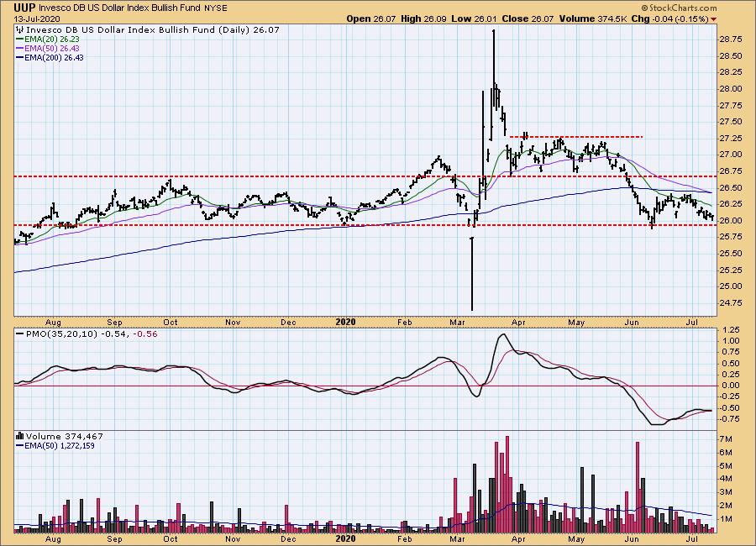Click the Chg -0.04 (-0.15%) value
Viewport: 756px width, 546px height.
pyautogui.click(x=670, y=18)
